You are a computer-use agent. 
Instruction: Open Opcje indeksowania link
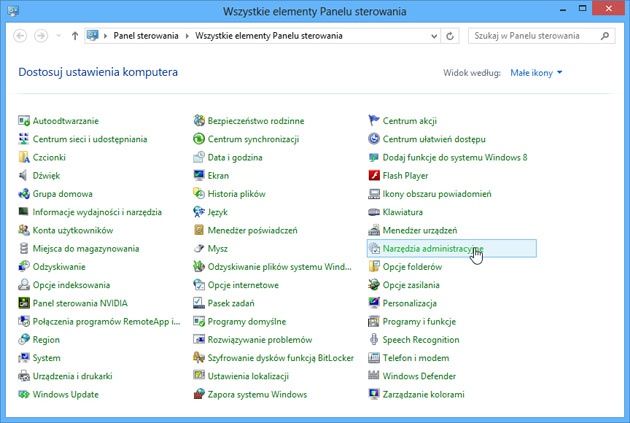[72, 285]
